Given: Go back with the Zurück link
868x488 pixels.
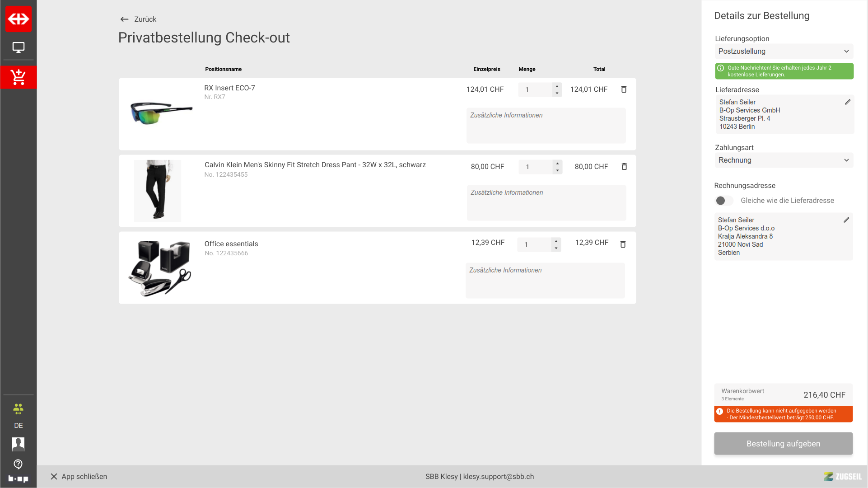Looking at the screenshot, I should [138, 19].
